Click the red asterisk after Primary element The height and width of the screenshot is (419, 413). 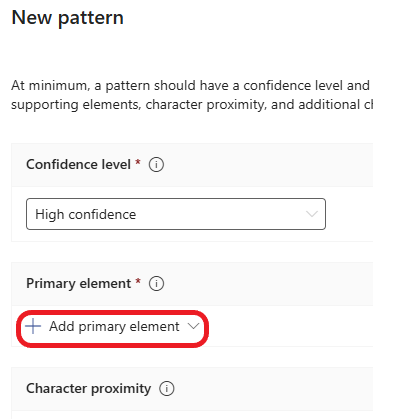138,281
